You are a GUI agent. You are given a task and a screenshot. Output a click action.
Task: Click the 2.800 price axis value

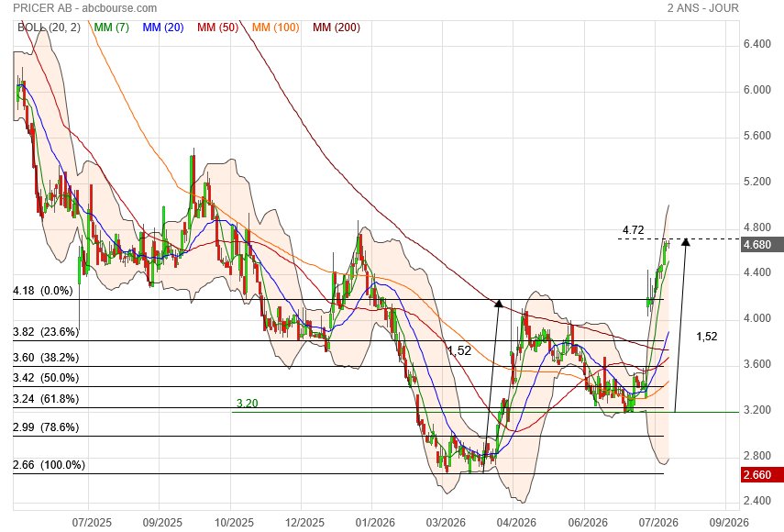pos(757,456)
